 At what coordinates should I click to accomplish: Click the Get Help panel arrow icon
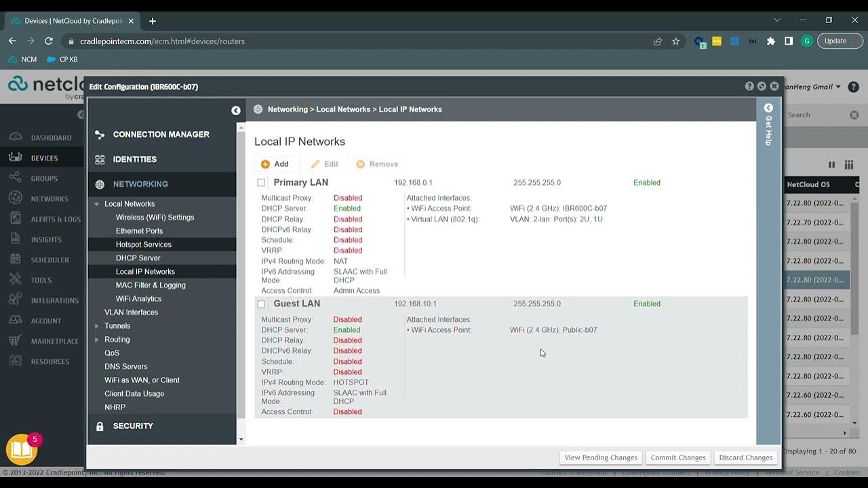point(768,108)
